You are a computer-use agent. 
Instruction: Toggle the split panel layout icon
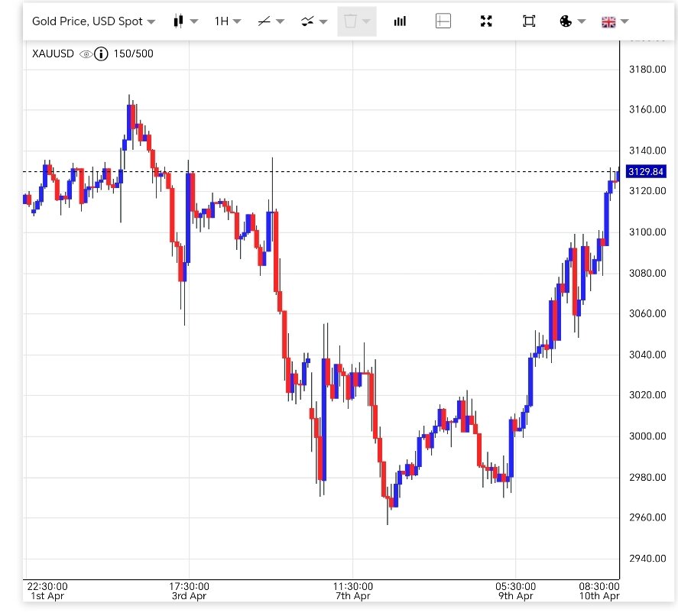pos(443,21)
